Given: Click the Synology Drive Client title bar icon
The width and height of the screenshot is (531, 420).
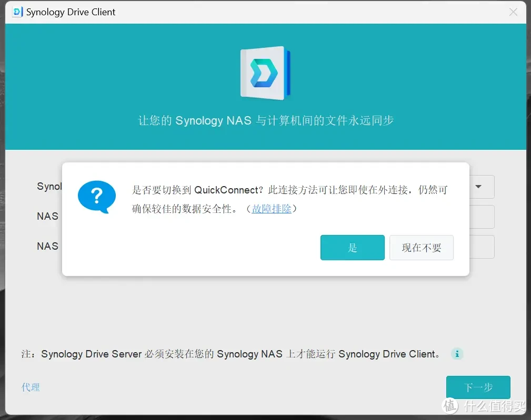Looking at the screenshot, I should click(17, 12).
